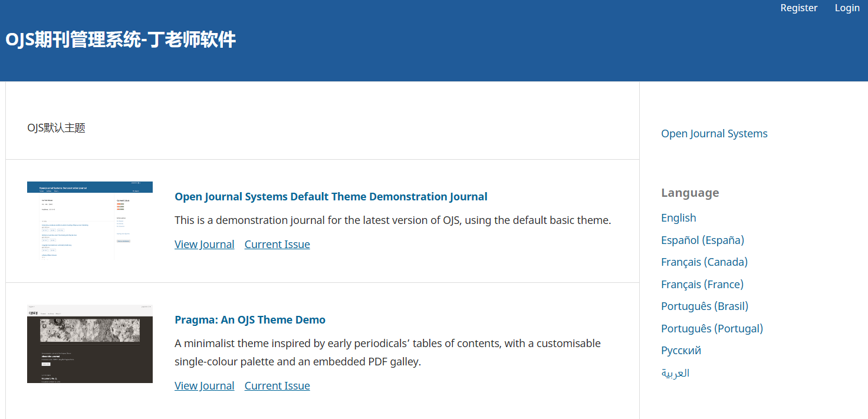Open Current Issue of the Default Theme journal
The height and width of the screenshot is (419, 868).
point(277,245)
